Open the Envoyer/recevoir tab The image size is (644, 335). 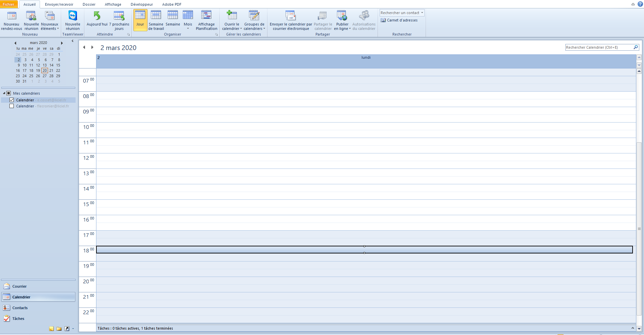(x=59, y=4)
